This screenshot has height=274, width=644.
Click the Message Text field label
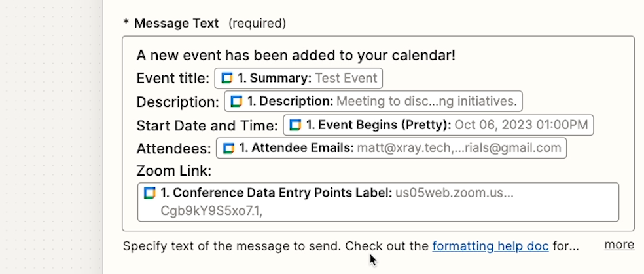(x=177, y=23)
